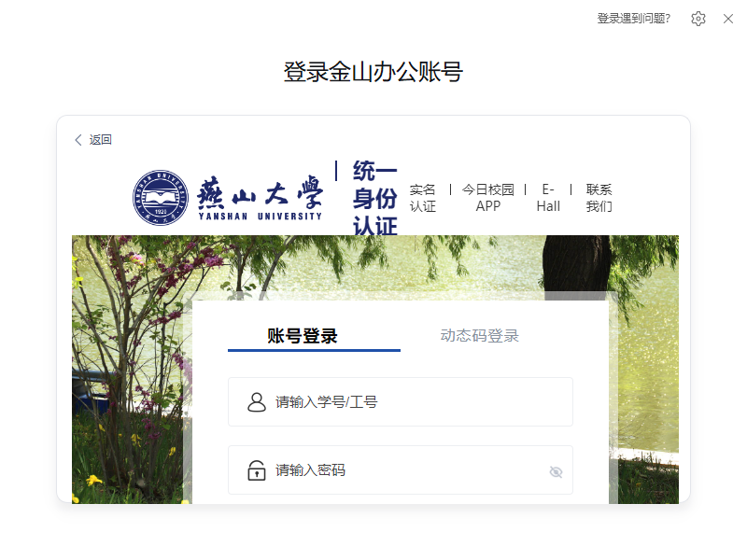Focus the 请输入学号/工号 input field
Viewport: 747px width, 560px height.
[401, 402]
